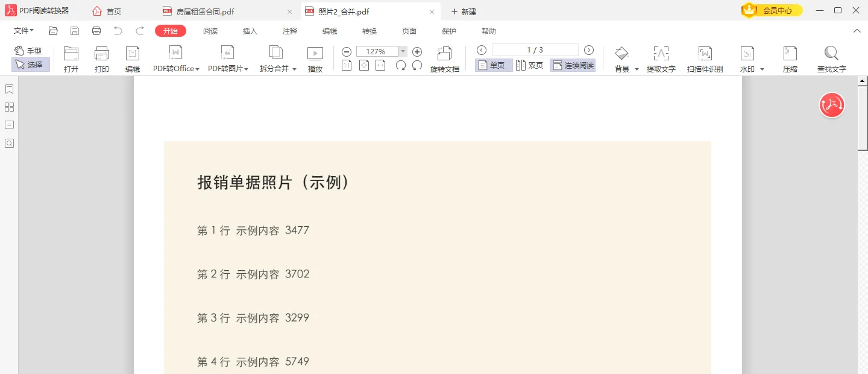Start the 播放 slideshow playback

point(315,59)
